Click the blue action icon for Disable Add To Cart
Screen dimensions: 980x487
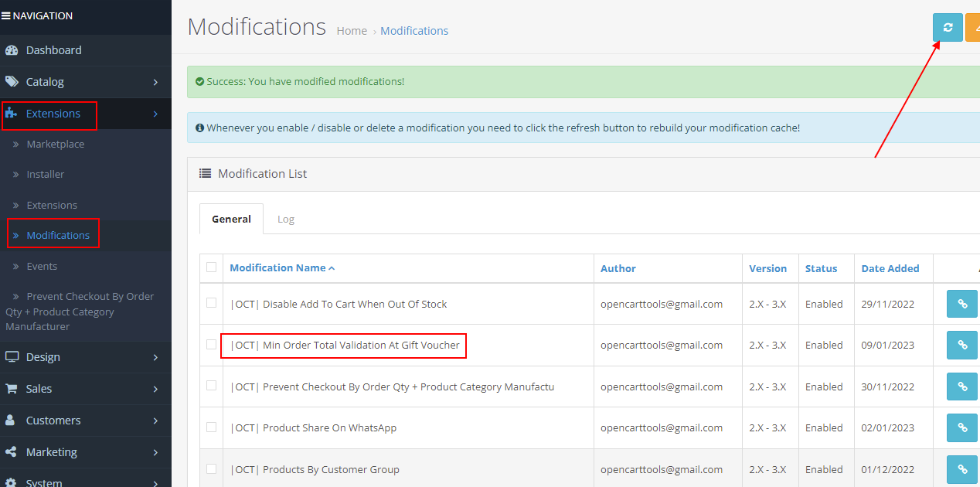(961, 304)
